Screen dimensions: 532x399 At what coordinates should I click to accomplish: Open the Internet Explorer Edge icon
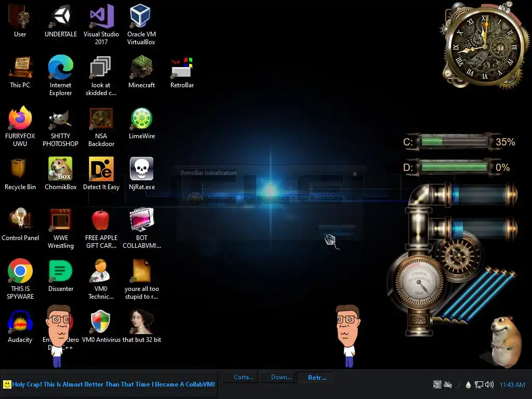coord(60,75)
